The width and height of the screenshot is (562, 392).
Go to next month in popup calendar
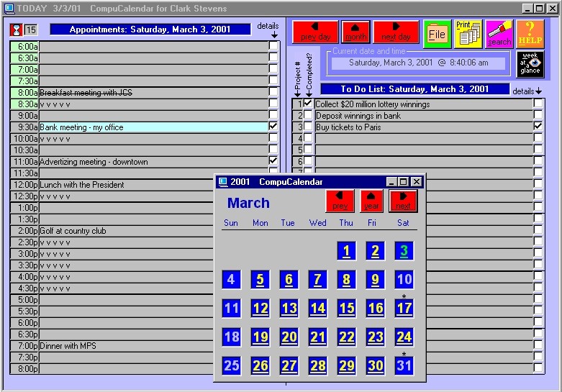[x=403, y=201]
